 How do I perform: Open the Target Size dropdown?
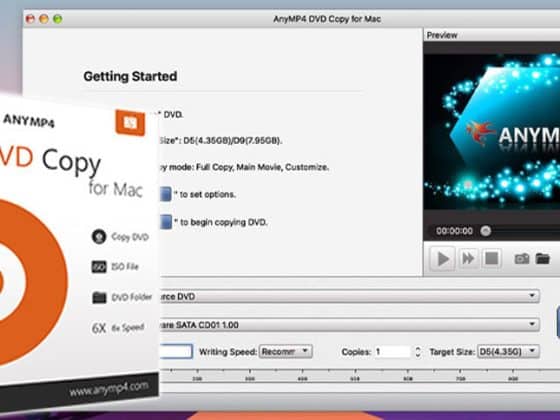[x=508, y=351]
